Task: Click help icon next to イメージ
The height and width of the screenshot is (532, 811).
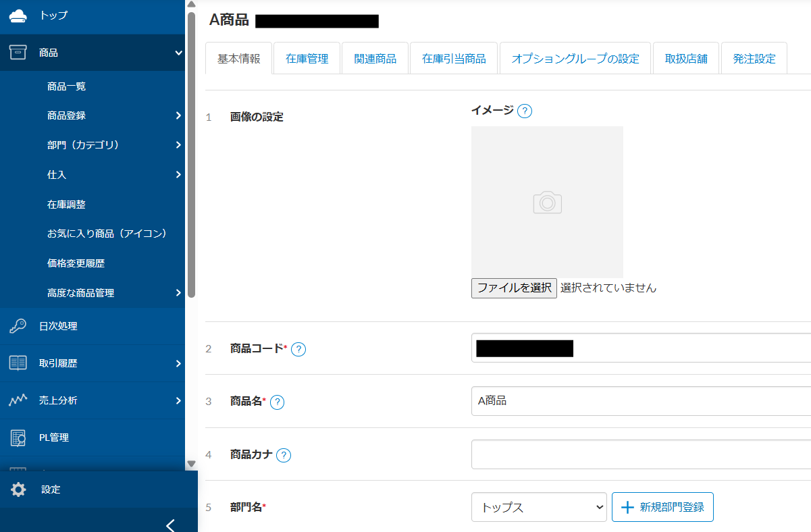Action: 525,111
